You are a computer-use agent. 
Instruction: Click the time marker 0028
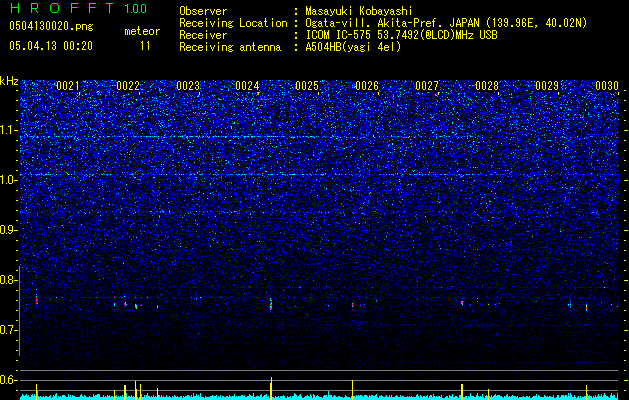tap(487, 86)
